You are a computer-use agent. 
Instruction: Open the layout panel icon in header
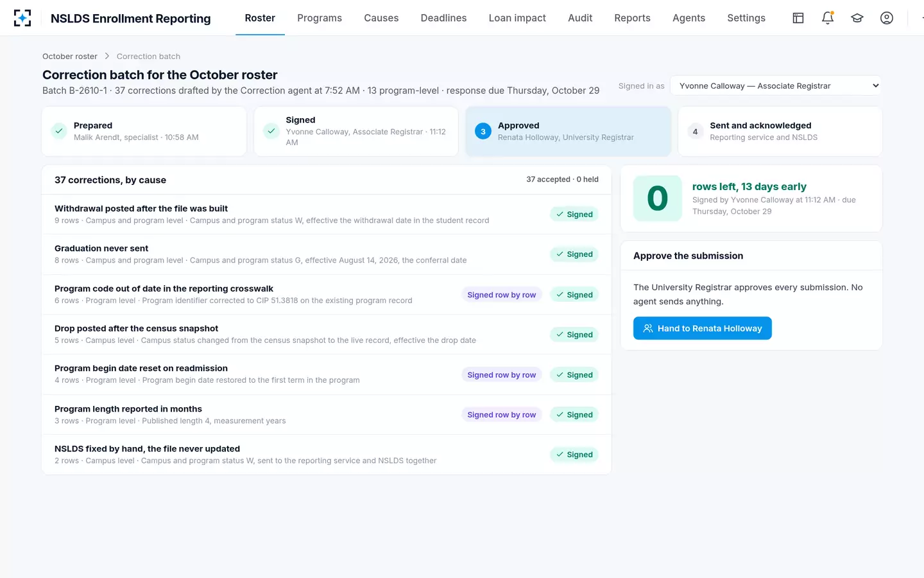tap(798, 18)
